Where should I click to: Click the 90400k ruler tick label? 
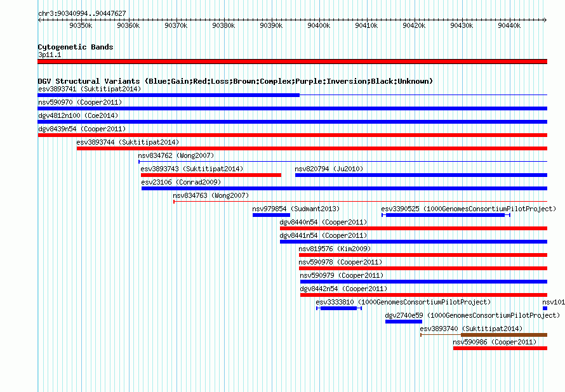(x=319, y=25)
